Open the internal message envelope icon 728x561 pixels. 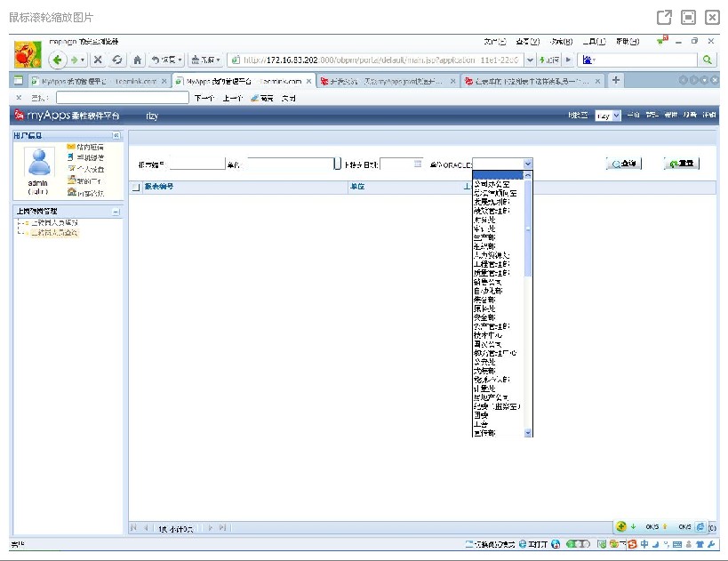(x=71, y=147)
